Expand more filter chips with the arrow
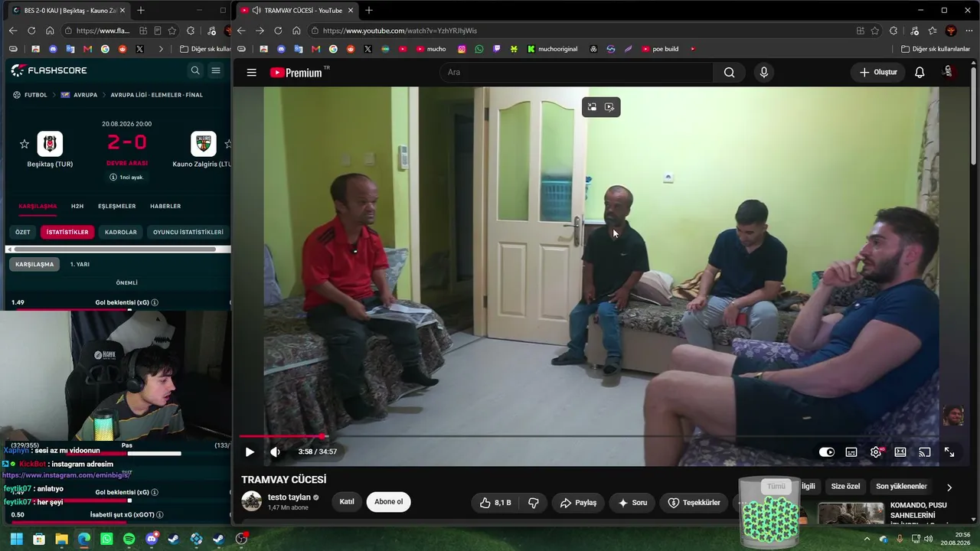The height and width of the screenshot is (551, 980). pos(949,487)
